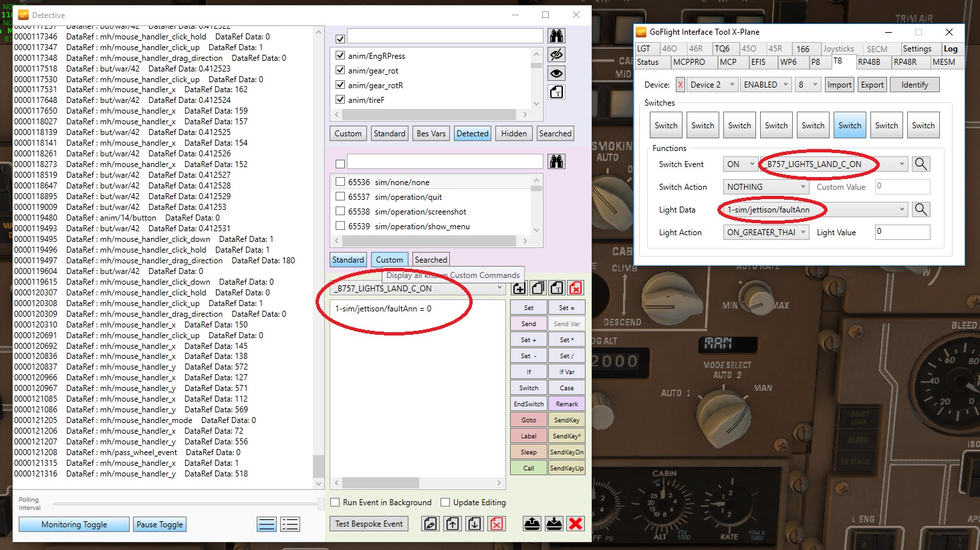980x550 pixels.
Task: Click the crossed-out eye hide icon
Action: 556,55
